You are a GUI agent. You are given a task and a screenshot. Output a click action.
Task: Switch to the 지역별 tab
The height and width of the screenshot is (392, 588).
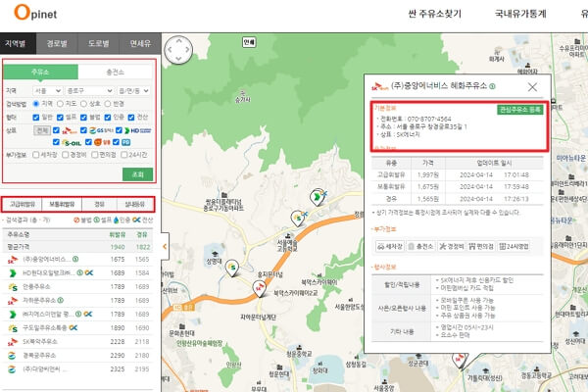(x=18, y=43)
